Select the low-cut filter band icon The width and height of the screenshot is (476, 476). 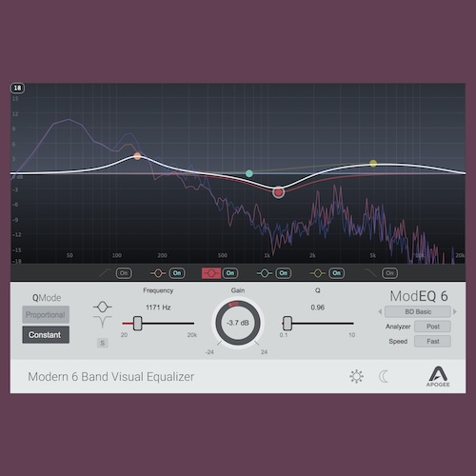[x=105, y=273]
